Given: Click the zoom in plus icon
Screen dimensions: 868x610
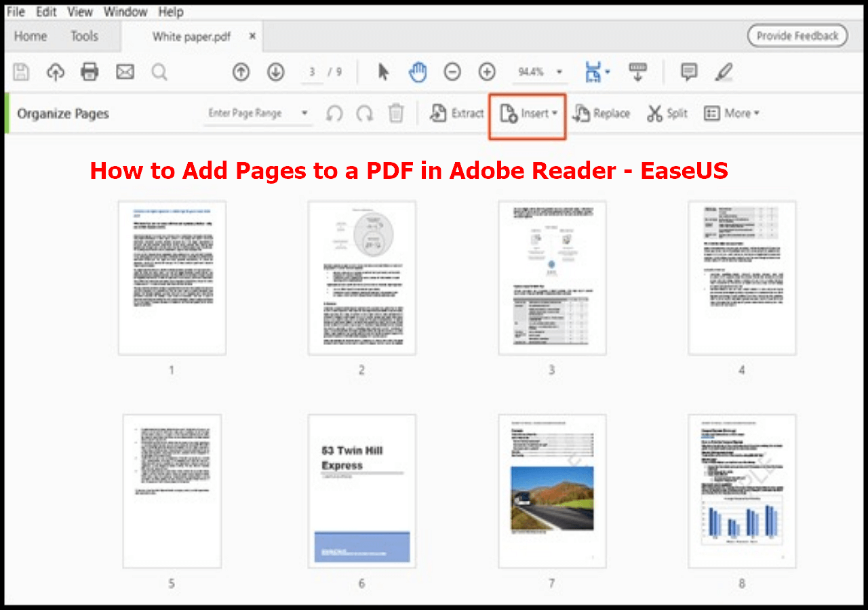Looking at the screenshot, I should point(487,72).
